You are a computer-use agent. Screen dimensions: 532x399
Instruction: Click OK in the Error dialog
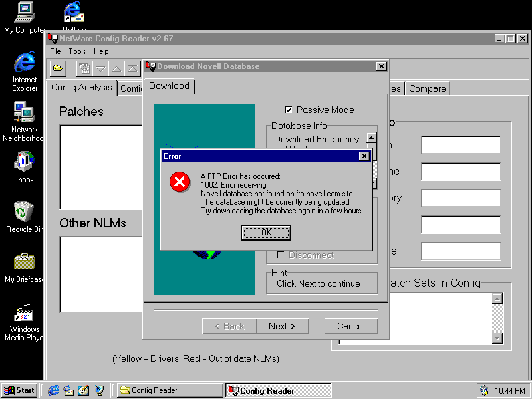click(266, 233)
